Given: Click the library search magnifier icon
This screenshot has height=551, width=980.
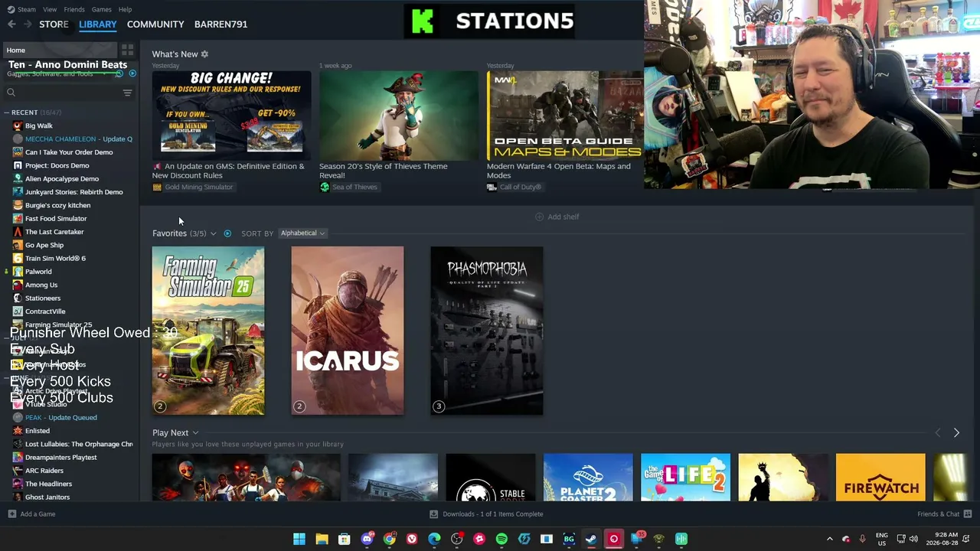Looking at the screenshot, I should tap(11, 93).
